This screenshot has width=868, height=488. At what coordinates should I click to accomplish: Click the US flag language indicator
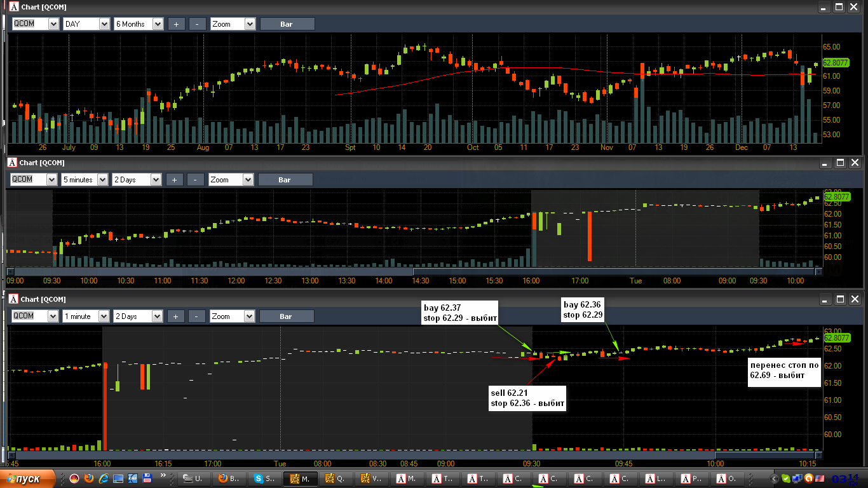[820, 478]
